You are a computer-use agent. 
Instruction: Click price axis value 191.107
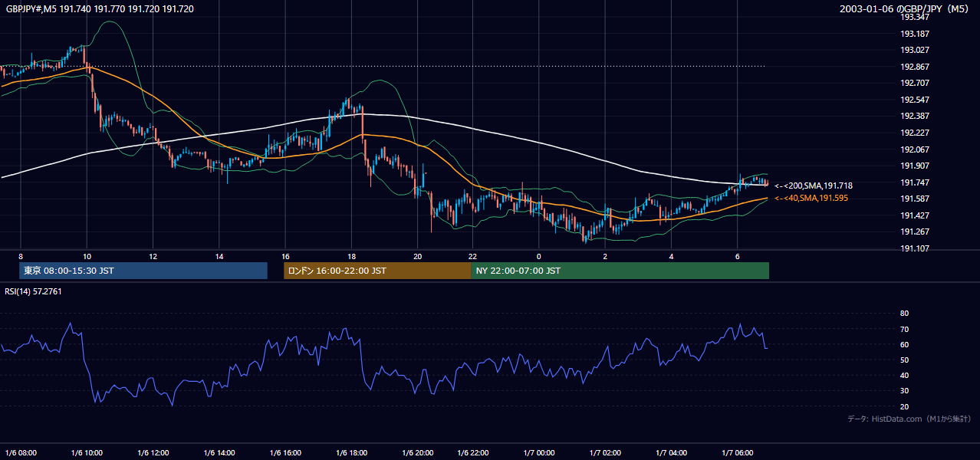pos(915,248)
